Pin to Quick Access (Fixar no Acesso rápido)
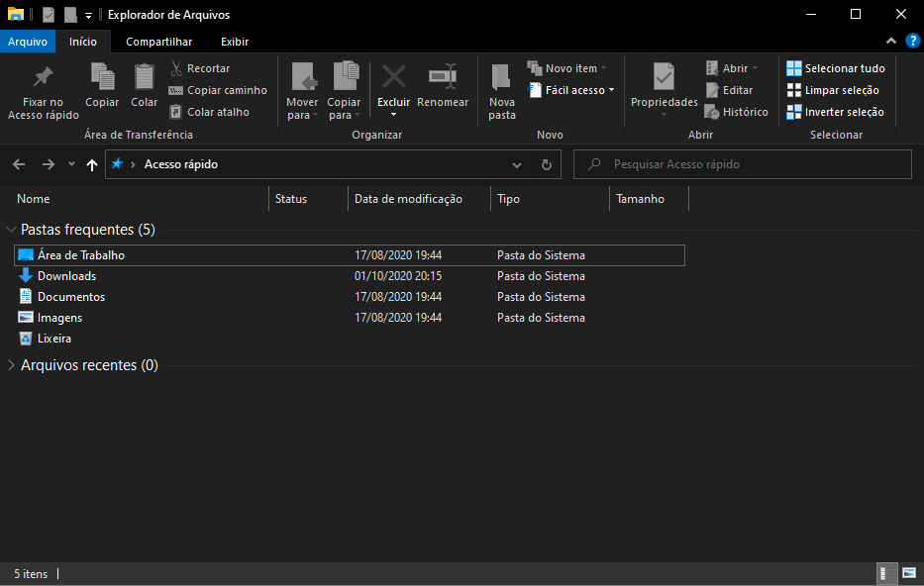 click(43, 92)
